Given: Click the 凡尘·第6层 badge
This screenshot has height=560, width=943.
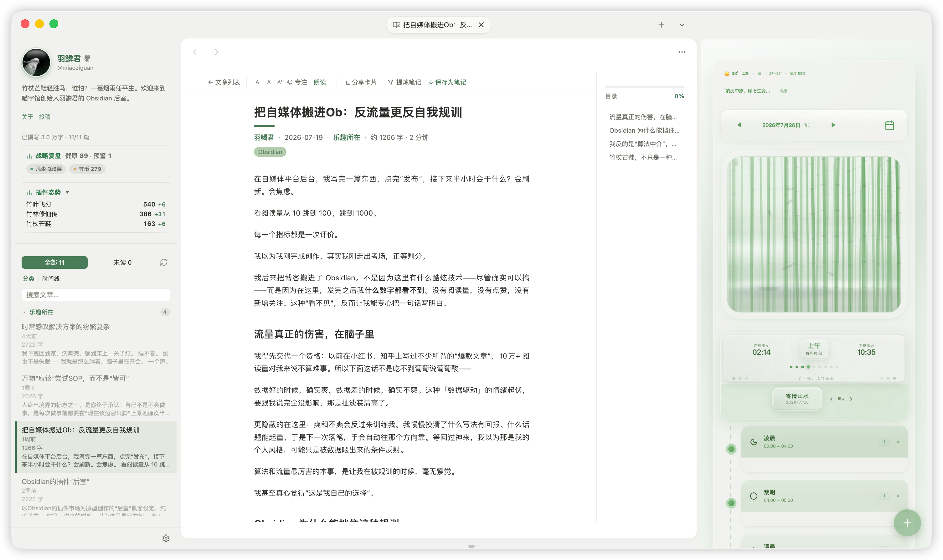Looking at the screenshot, I should 46,169.
